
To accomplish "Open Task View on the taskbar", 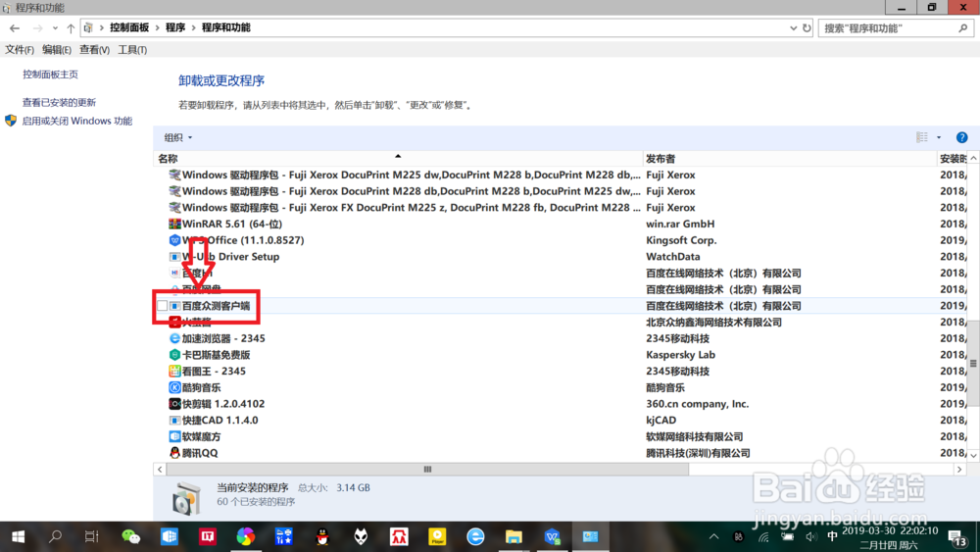I will (x=92, y=536).
